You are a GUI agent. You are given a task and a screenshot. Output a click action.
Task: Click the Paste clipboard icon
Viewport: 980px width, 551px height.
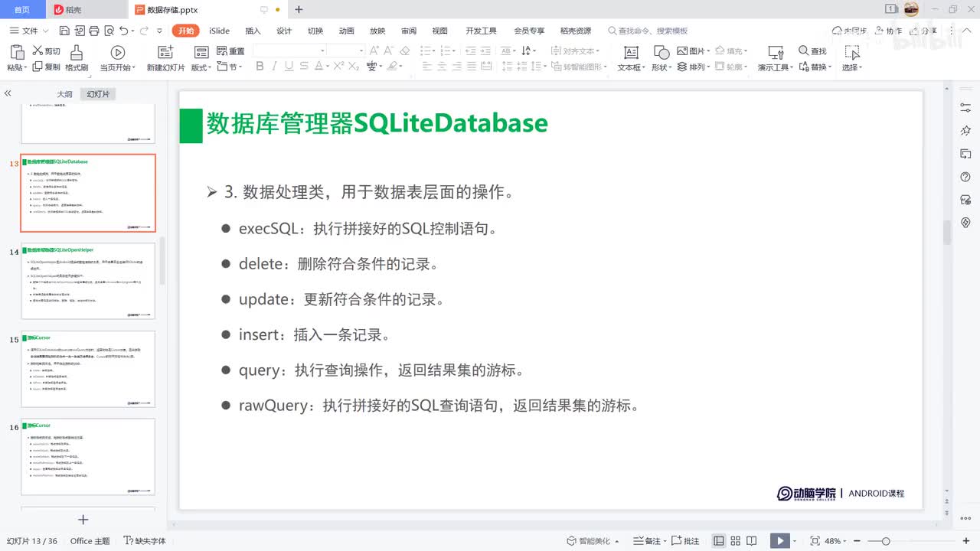point(15,52)
